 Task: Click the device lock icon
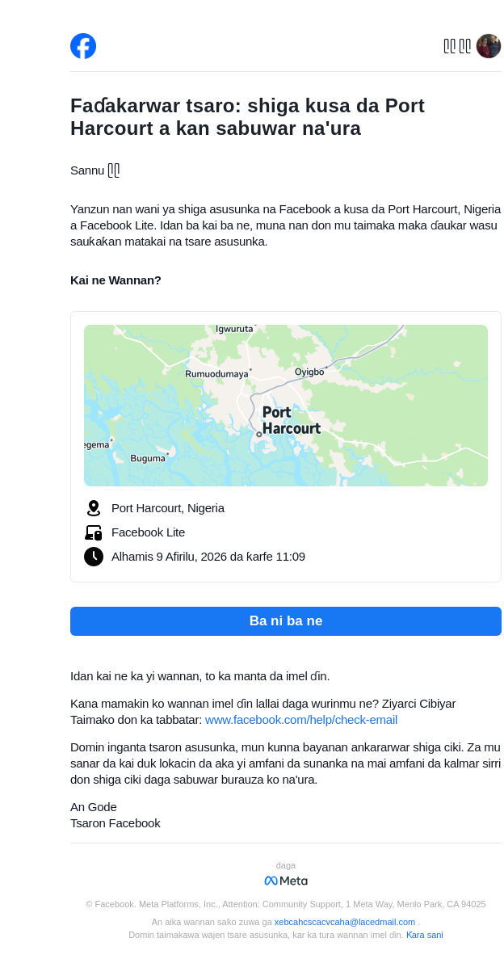click(x=94, y=532)
